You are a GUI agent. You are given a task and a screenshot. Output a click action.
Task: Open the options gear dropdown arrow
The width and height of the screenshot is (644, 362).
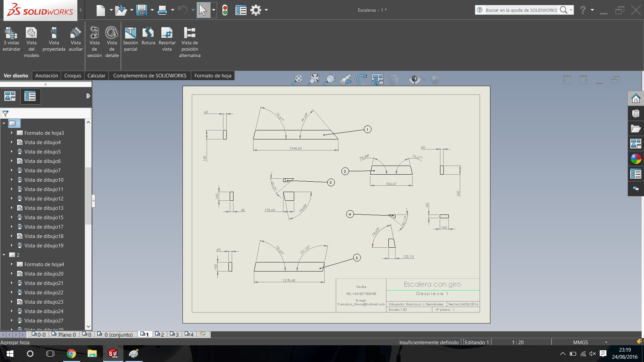point(266,10)
